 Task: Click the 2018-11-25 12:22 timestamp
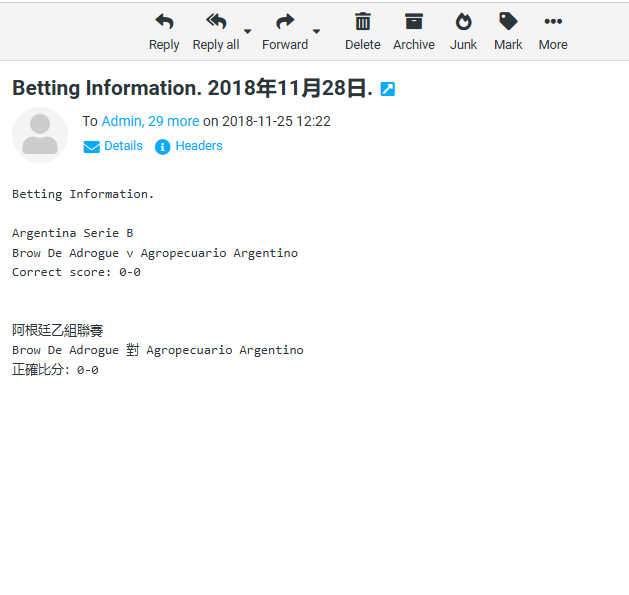pyautogui.click(x=276, y=121)
